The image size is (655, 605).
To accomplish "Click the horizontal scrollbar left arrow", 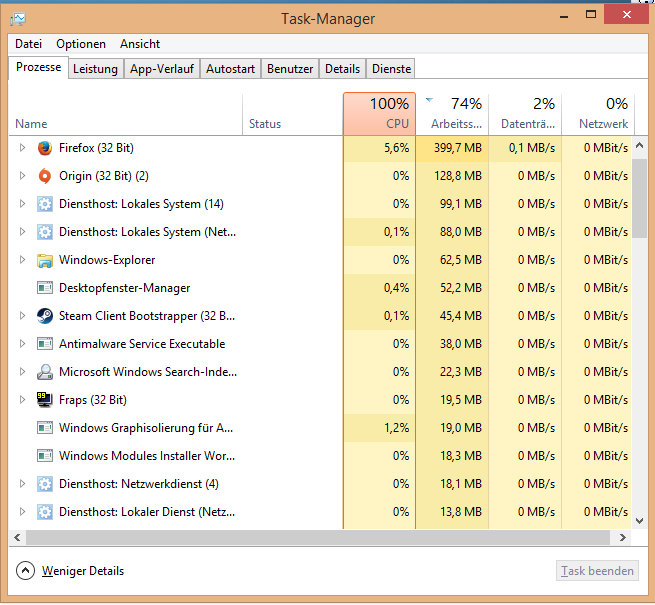I will [17, 537].
